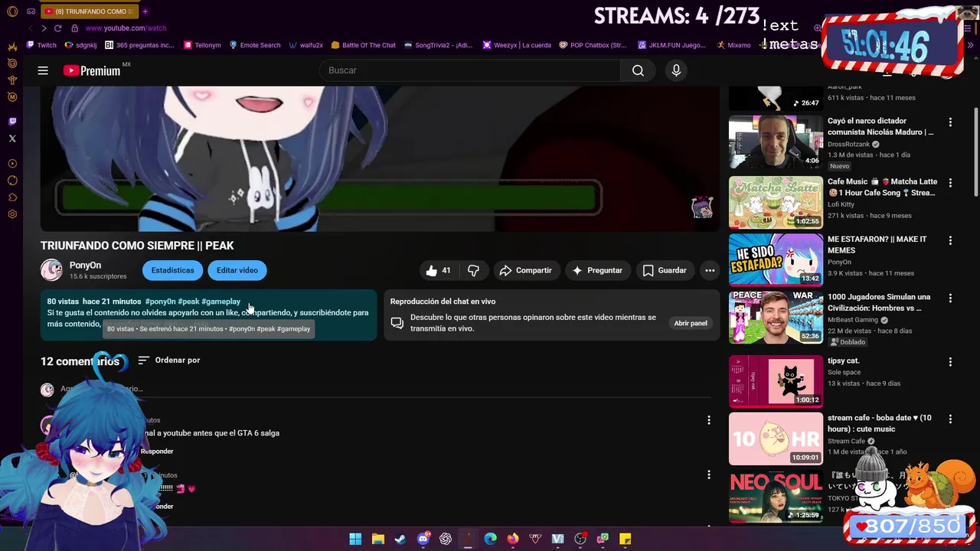
Task: Open the Opera GX menu logo
Action: (12, 11)
